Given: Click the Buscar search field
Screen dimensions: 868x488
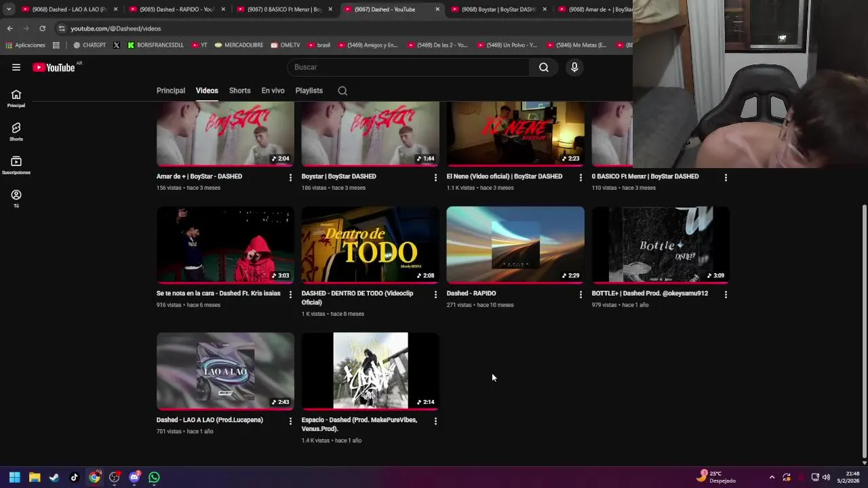Looking at the screenshot, I should click(x=408, y=67).
